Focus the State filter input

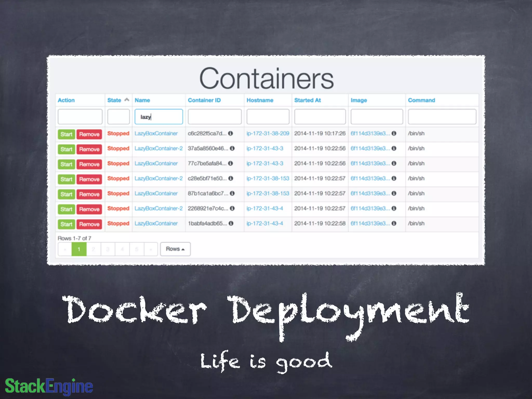(118, 117)
